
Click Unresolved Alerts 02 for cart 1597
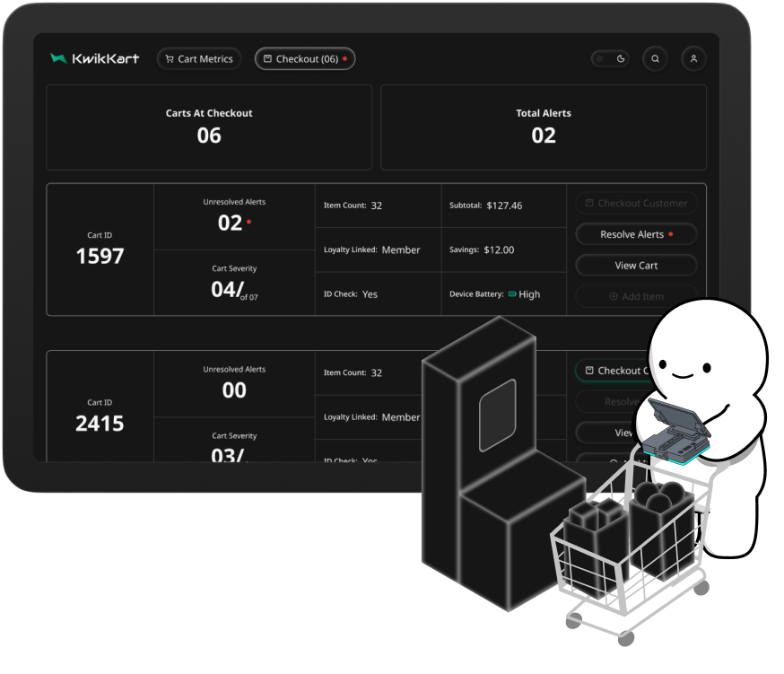click(x=234, y=216)
